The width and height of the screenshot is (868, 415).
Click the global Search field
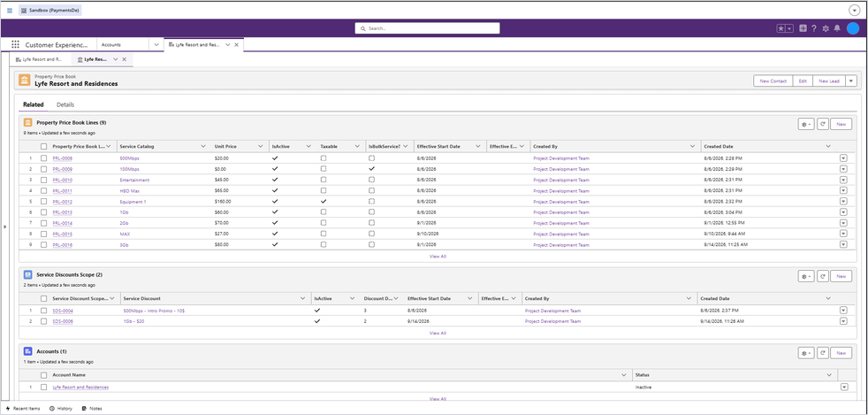(x=427, y=28)
